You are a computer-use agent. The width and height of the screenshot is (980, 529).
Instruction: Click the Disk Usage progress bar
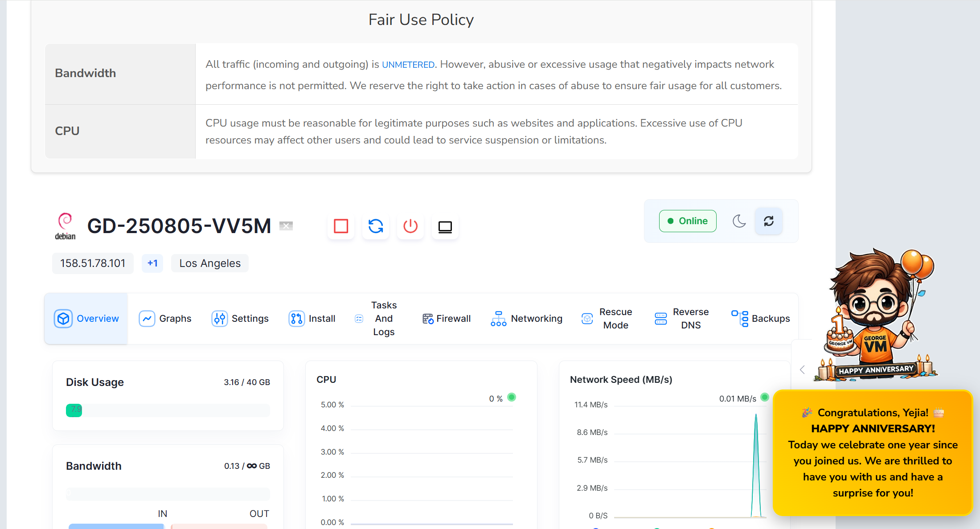click(168, 410)
